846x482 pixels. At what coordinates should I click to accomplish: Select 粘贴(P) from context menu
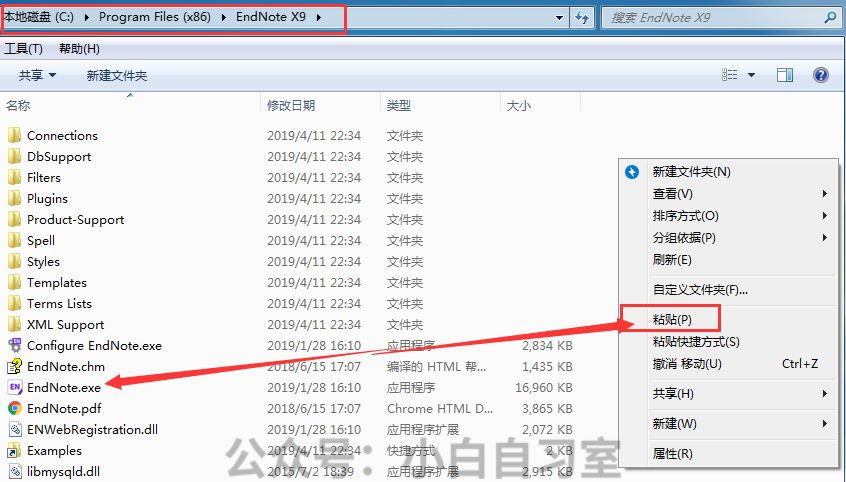(671, 320)
